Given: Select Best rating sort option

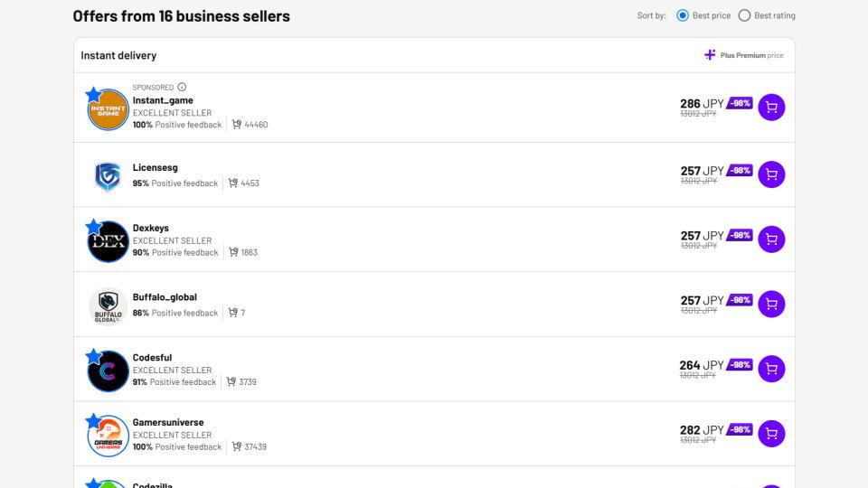Looking at the screenshot, I should click(x=744, y=15).
